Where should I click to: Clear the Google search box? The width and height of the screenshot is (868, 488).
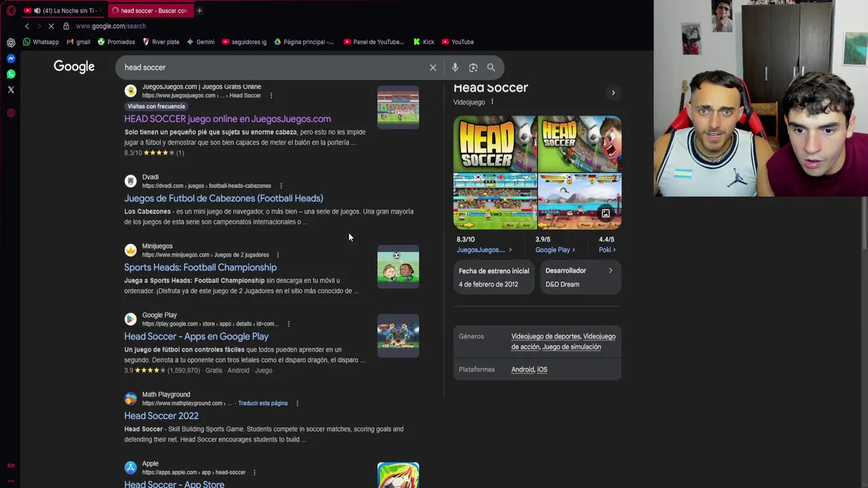click(433, 67)
